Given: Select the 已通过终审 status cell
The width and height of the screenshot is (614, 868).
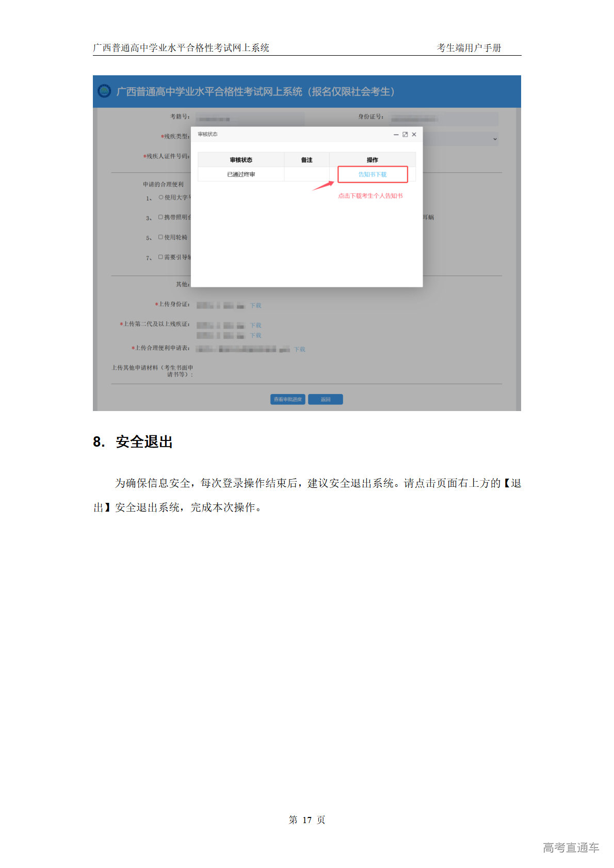Looking at the screenshot, I should [x=241, y=174].
